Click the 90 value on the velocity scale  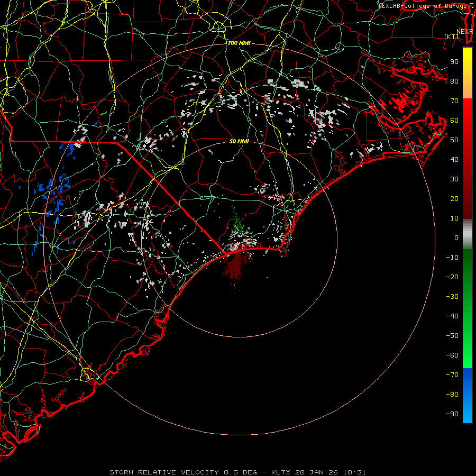click(454, 62)
